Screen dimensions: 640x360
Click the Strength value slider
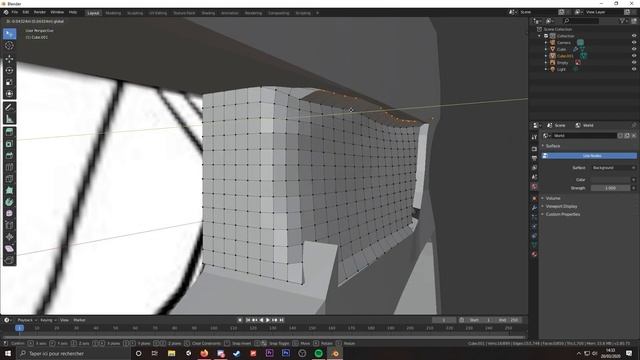pos(610,188)
